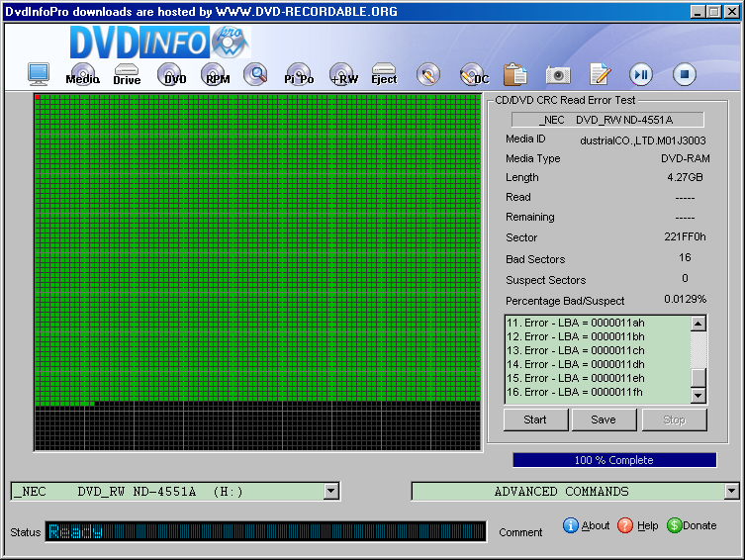Click the Length value 4.27GB
This screenshot has width=745, height=560.
(685, 177)
